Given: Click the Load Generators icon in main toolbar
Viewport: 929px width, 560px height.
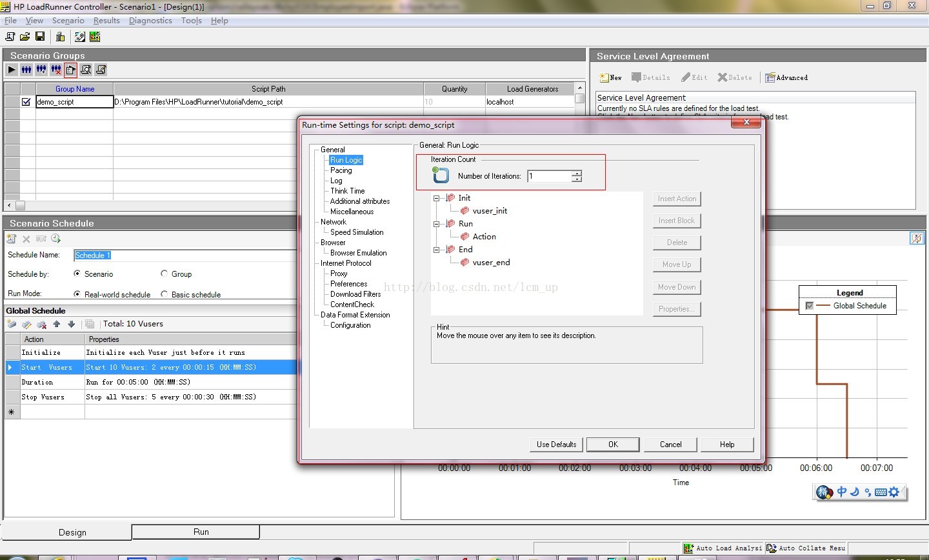Looking at the screenshot, I should [60, 37].
